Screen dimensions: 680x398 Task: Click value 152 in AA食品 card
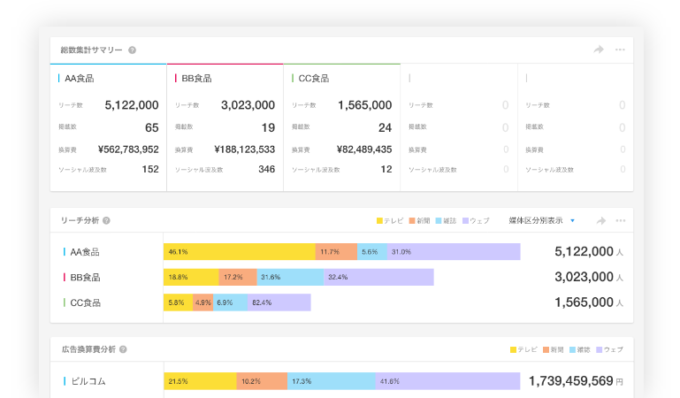(x=150, y=169)
